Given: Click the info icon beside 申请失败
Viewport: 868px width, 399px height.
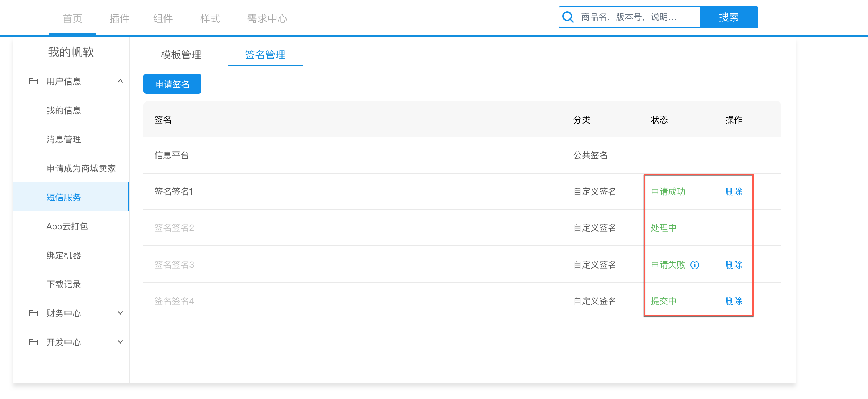Looking at the screenshot, I should pyautogui.click(x=695, y=265).
